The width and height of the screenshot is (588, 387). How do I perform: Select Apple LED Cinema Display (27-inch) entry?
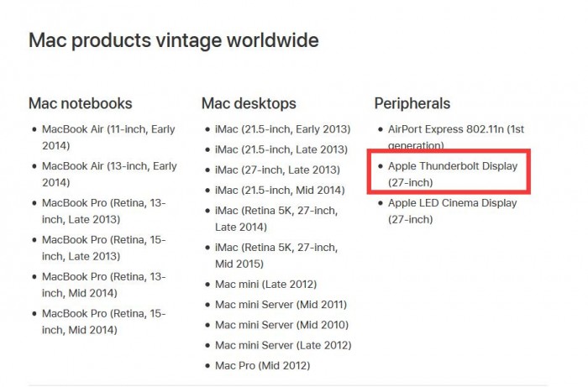452,211
